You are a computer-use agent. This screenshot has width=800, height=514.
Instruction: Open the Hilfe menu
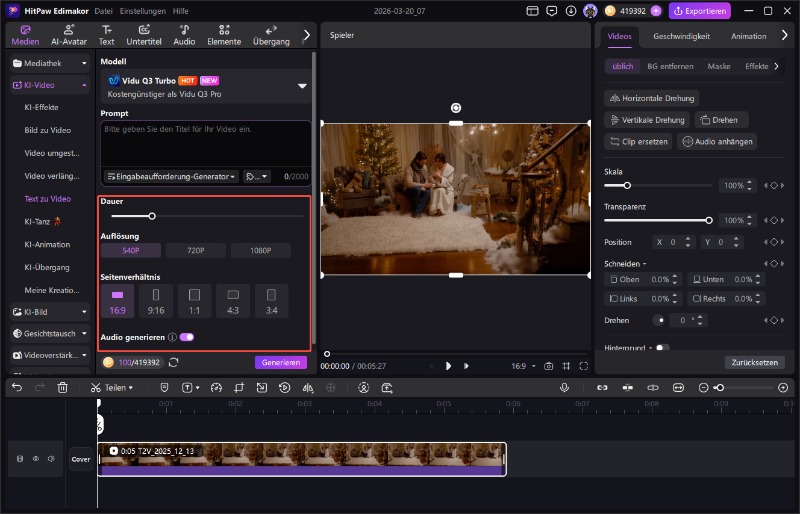[x=180, y=11]
